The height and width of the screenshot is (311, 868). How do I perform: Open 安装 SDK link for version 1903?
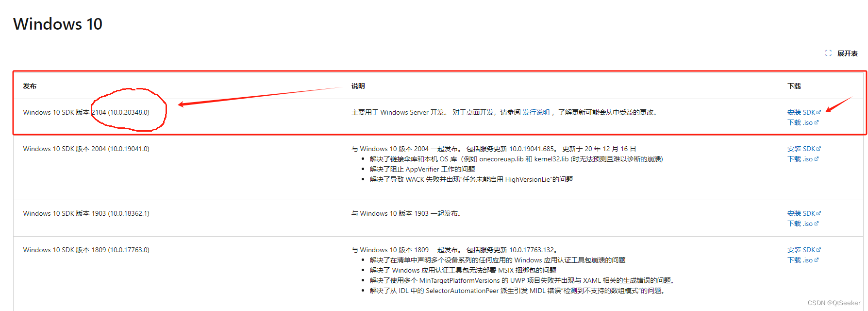pos(804,213)
